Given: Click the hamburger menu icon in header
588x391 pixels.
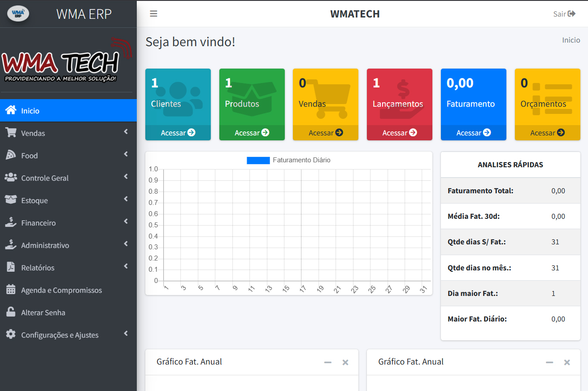Looking at the screenshot, I should pos(153,14).
